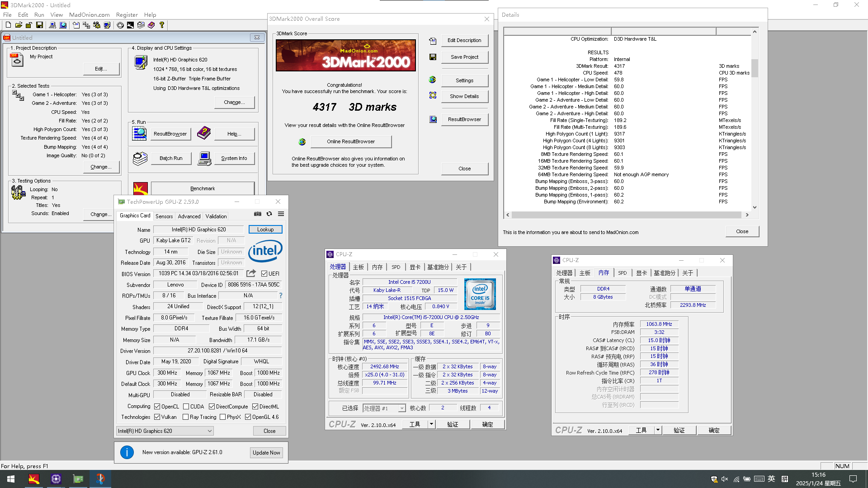Click the yellow question mark toolbar icon

click(162, 25)
